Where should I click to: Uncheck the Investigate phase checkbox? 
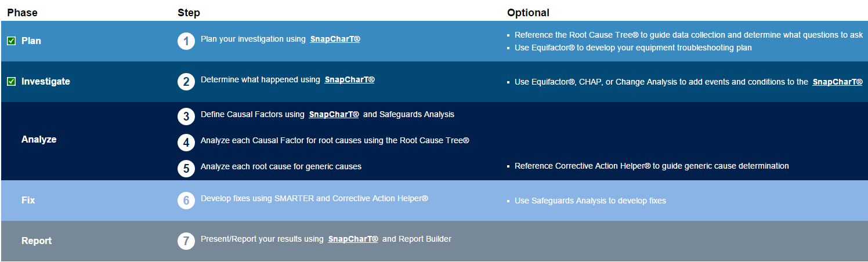(x=11, y=82)
